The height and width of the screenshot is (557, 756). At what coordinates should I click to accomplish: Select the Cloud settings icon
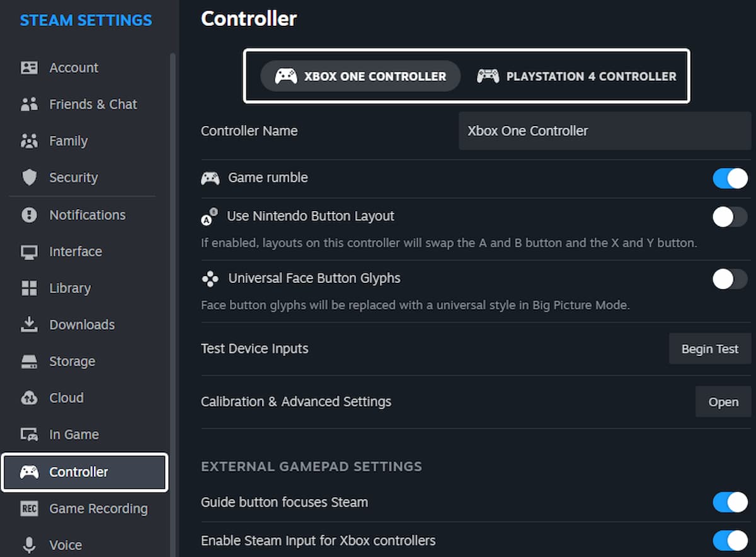[x=29, y=398]
